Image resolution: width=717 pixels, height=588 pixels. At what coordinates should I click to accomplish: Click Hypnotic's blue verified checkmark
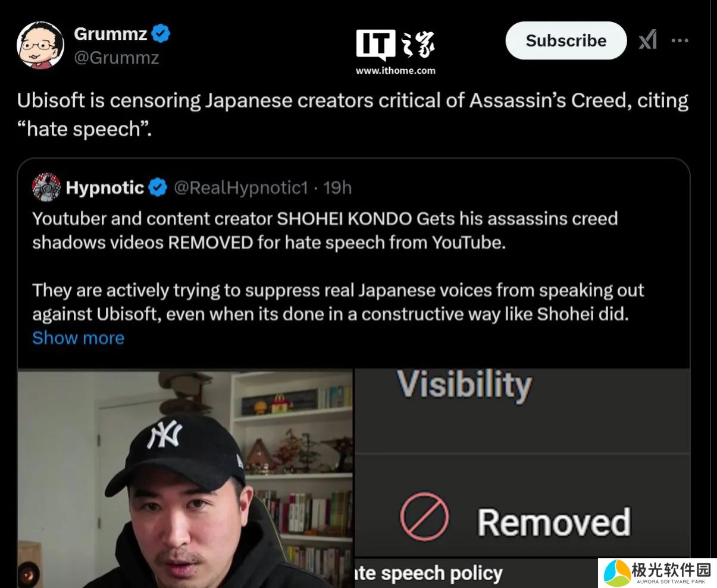coord(158,188)
